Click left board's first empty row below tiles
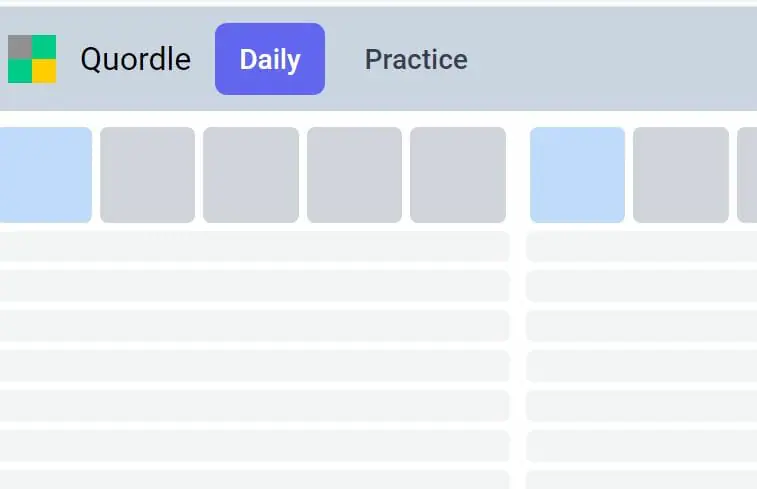 click(x=254, y=246)
